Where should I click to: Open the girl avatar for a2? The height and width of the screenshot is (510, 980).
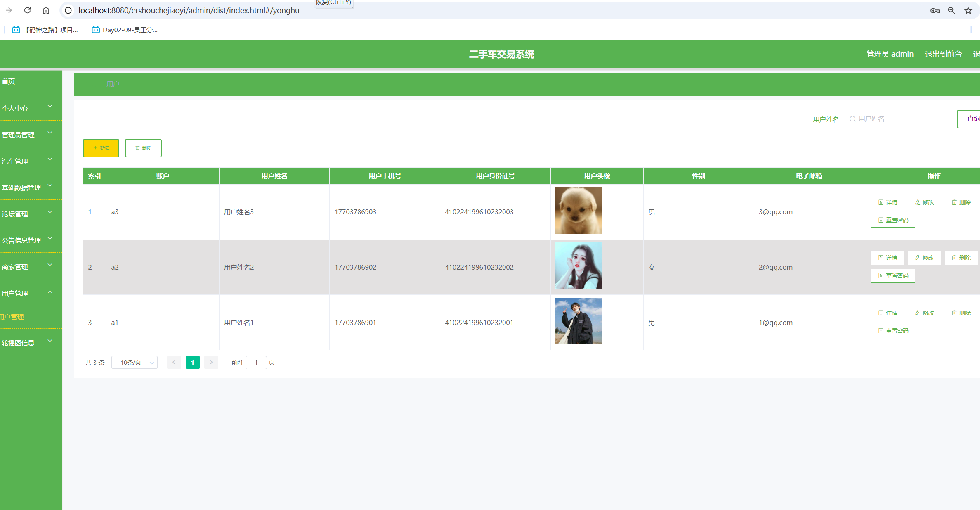pos(579,266)
